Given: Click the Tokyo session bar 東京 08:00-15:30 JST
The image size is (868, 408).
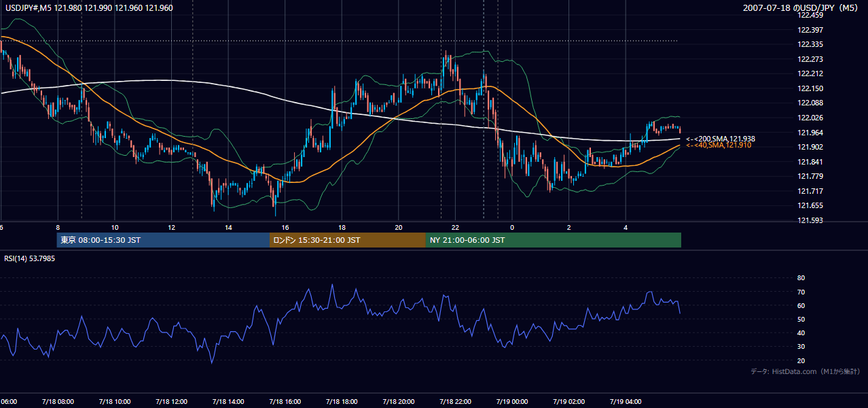Looking at the screenshot, I should (x=163, y=240).
